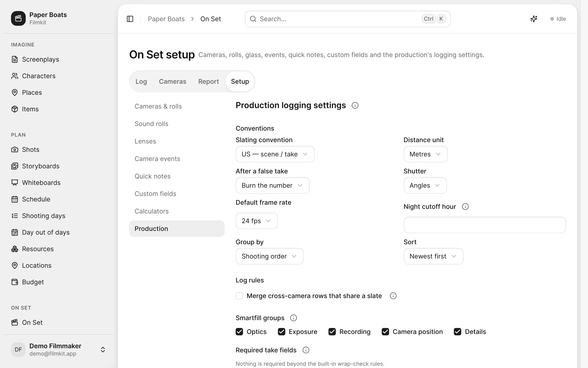This screenshot has height=368, width=588.
Task: Click the On Set breadcrumb
Action: tap(210, 19)
